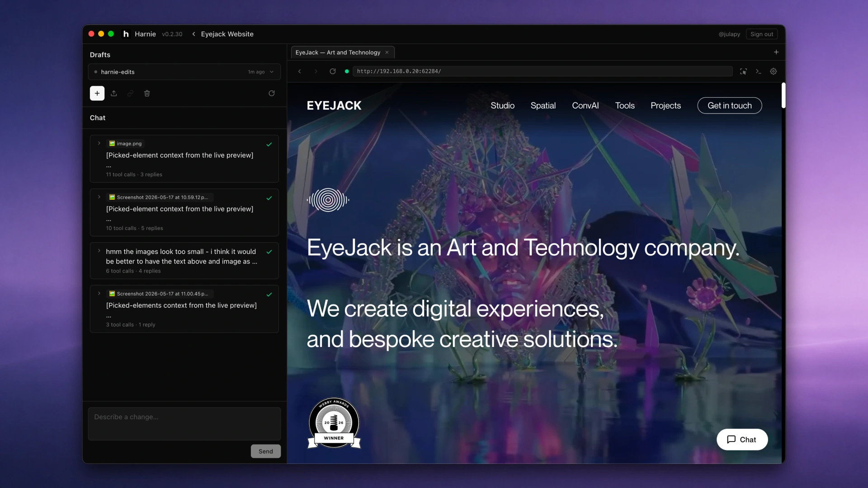The image size is (868, 488).
Task: Click headline 'EyeJack is an Art and Technology company.'
Action: [x=523, y=248]
